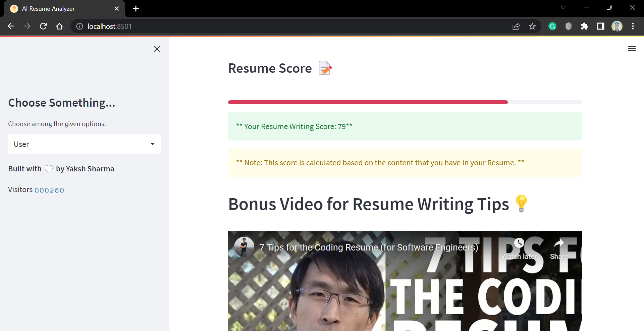
Task: Open the Chrome profile menu
Action: (617, 26)
